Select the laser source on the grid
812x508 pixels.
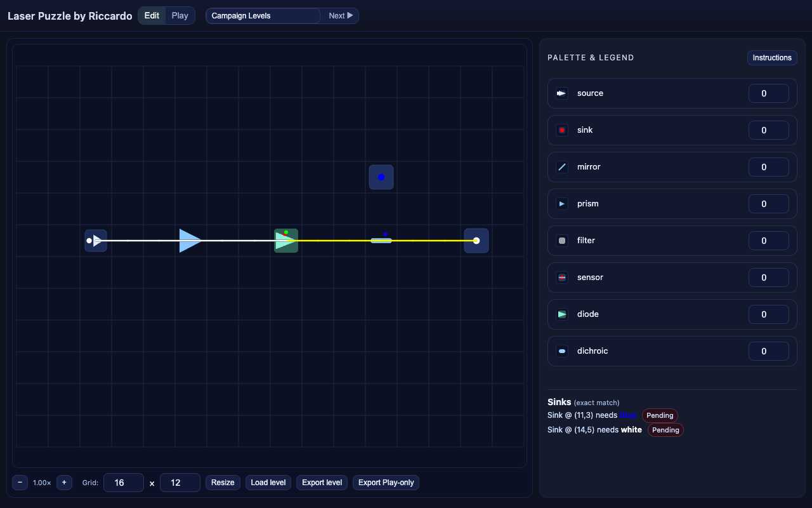96,241
